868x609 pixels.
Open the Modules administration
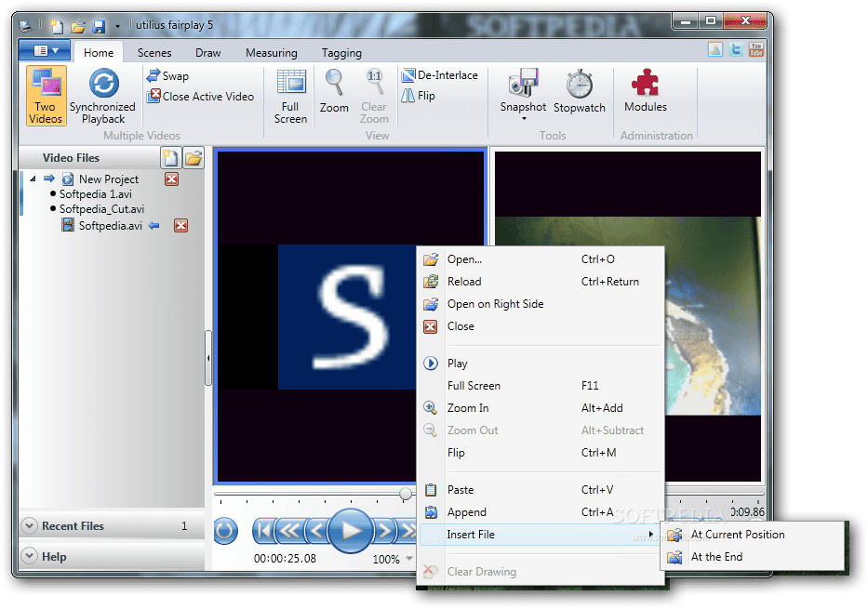[646, 91]
